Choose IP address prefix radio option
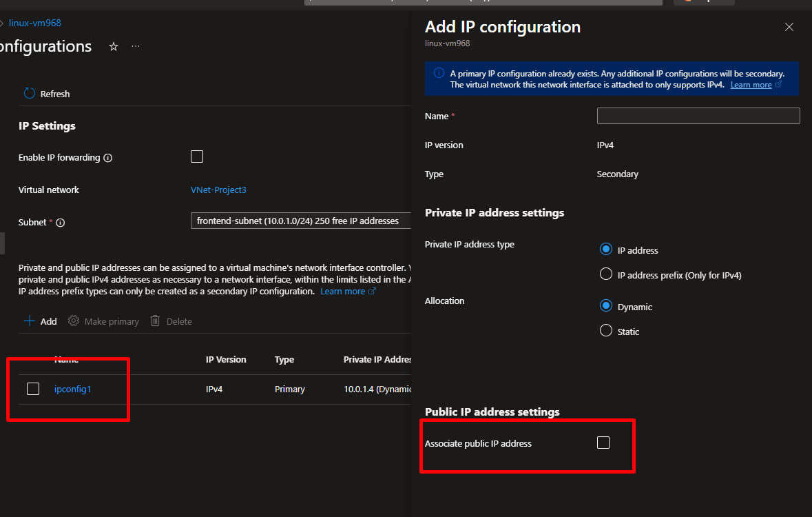This screenshot has height=517, width=812. [606, 274]
